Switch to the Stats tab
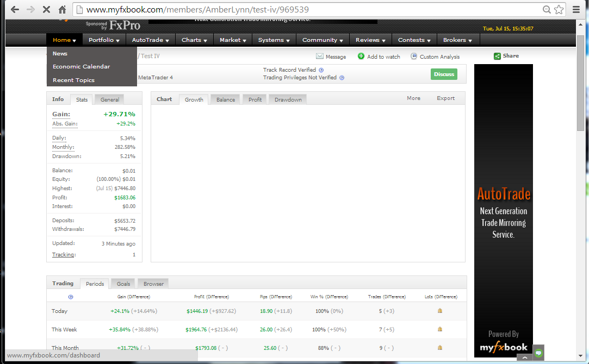 [x=82, y=99]
